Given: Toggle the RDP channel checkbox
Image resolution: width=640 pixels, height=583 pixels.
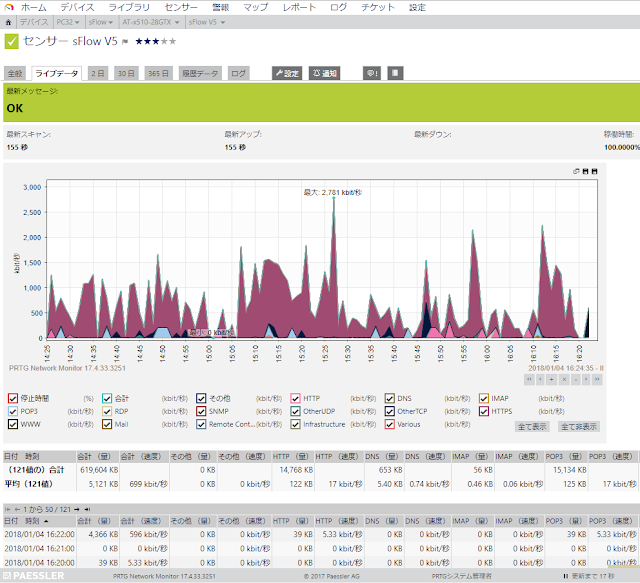Looking at the screenshot, I should pos(107,411).
